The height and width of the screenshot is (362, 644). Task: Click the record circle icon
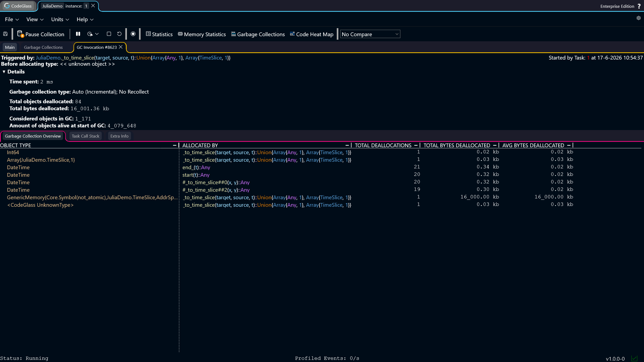pos(133,34)
